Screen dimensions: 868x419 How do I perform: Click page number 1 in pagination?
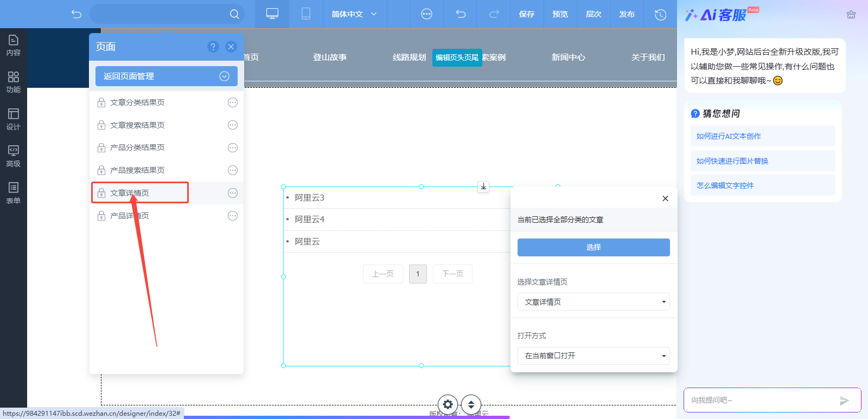click(x=418, y=274)
